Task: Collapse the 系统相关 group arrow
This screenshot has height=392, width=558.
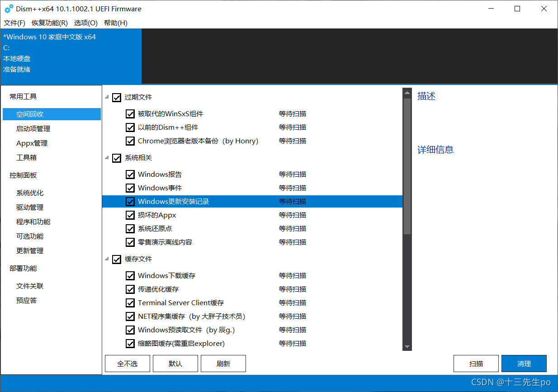Action: [x=107, y=158]
